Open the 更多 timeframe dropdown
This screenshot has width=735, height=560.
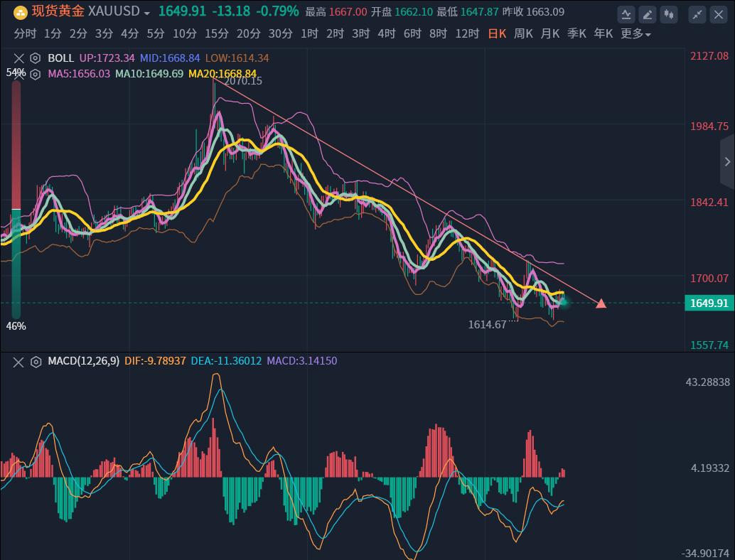click(635, 33)
